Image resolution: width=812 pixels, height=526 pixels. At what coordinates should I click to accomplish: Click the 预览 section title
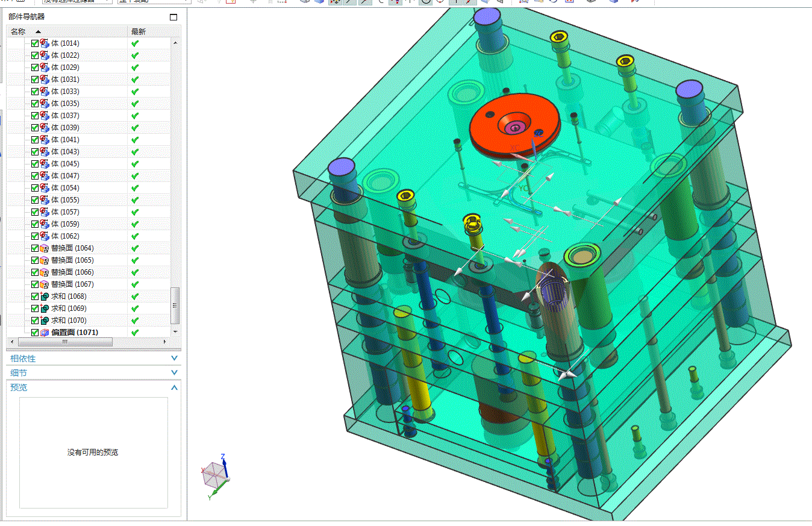coord(19,387)
